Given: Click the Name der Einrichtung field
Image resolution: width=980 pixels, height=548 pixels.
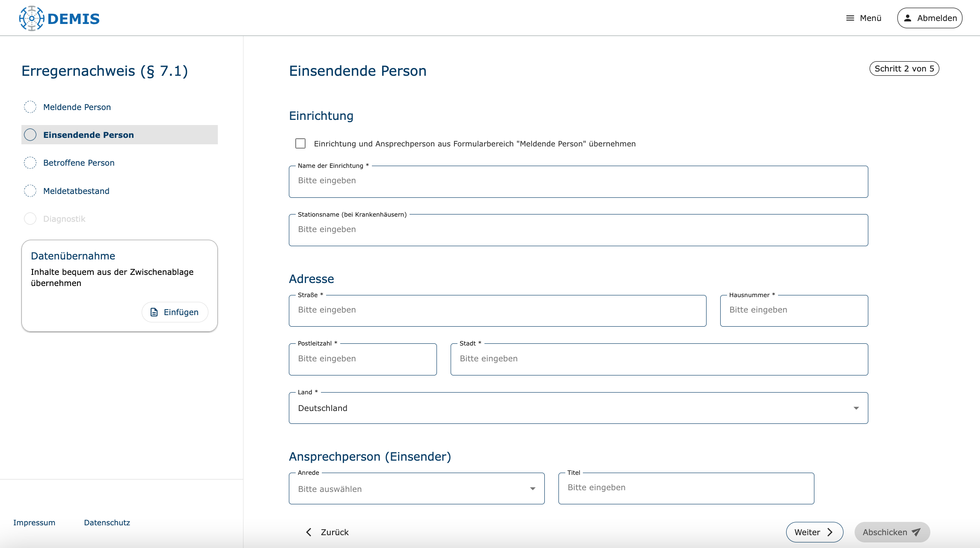Looking at the screenshot, I should 578,181.
